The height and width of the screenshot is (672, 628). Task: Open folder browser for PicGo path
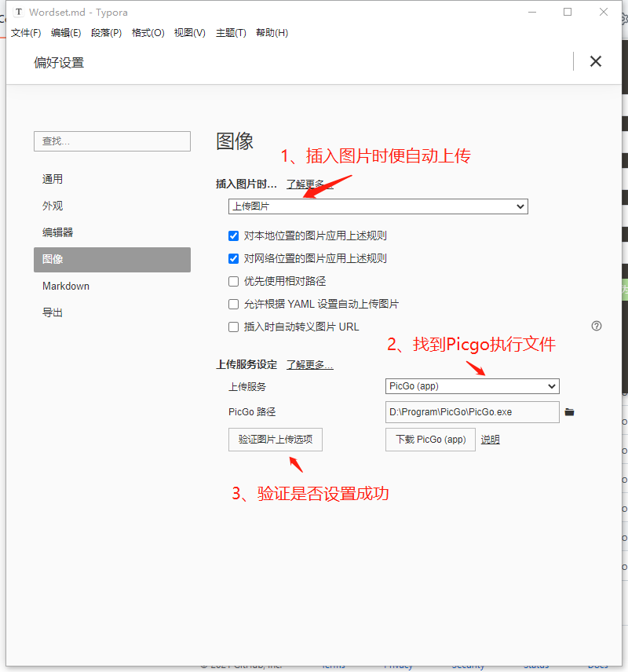(569, 412)
